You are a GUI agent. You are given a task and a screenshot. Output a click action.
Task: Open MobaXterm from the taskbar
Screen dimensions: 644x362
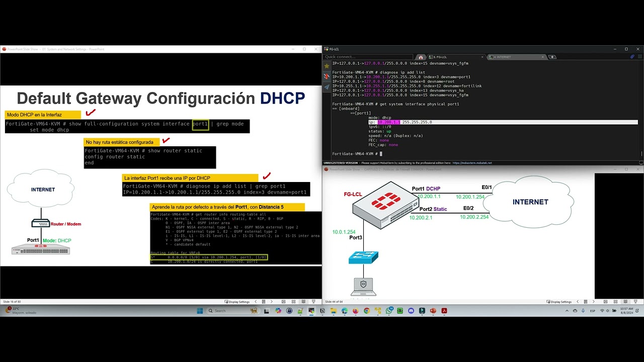point(311,311)
